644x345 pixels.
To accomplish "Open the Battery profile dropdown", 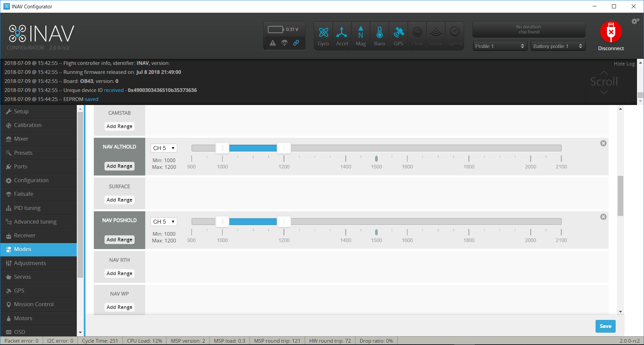I will pyautogui.click(x=558, y=46).
